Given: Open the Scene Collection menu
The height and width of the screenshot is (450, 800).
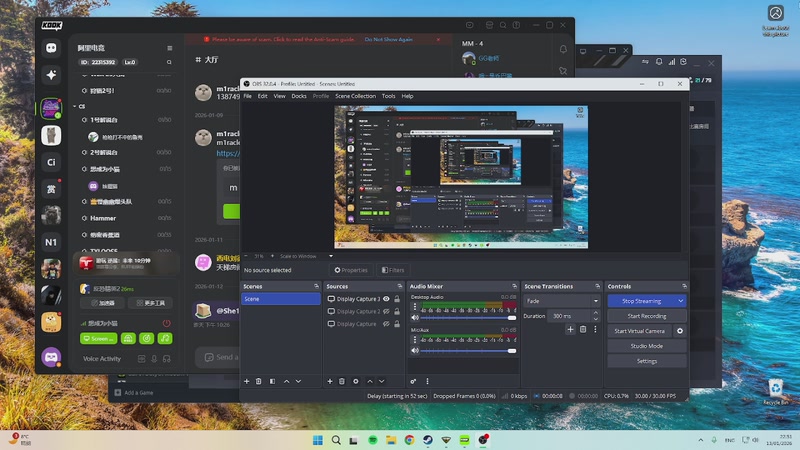Looking at the screenshot, I should (355, 96).
